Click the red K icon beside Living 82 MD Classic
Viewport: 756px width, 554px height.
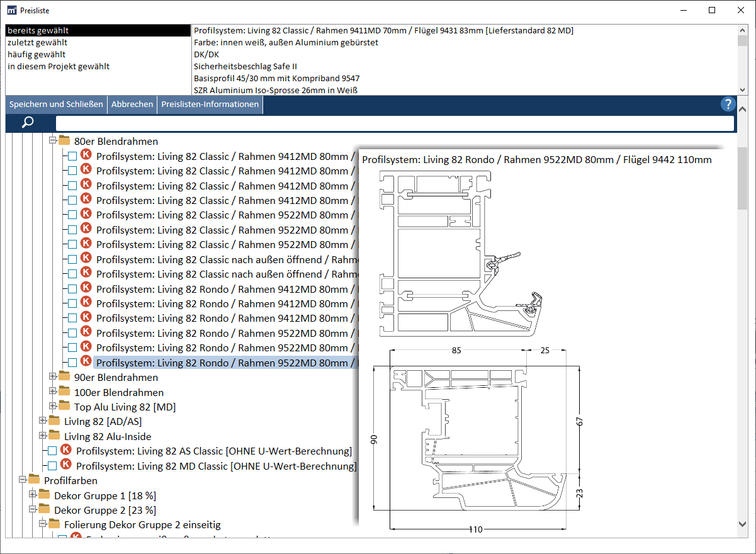[66, 466]
